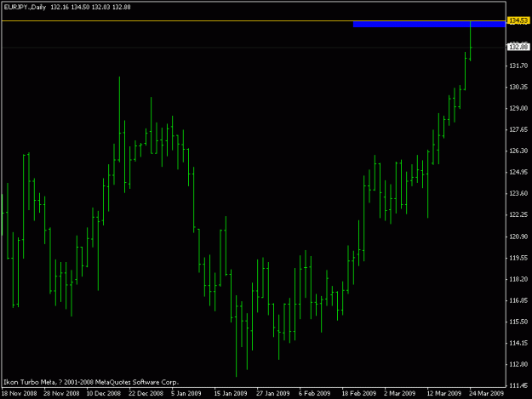Click the blue rectangle near the chart top
Screen dimensions: 532x399
pos(429,24)
